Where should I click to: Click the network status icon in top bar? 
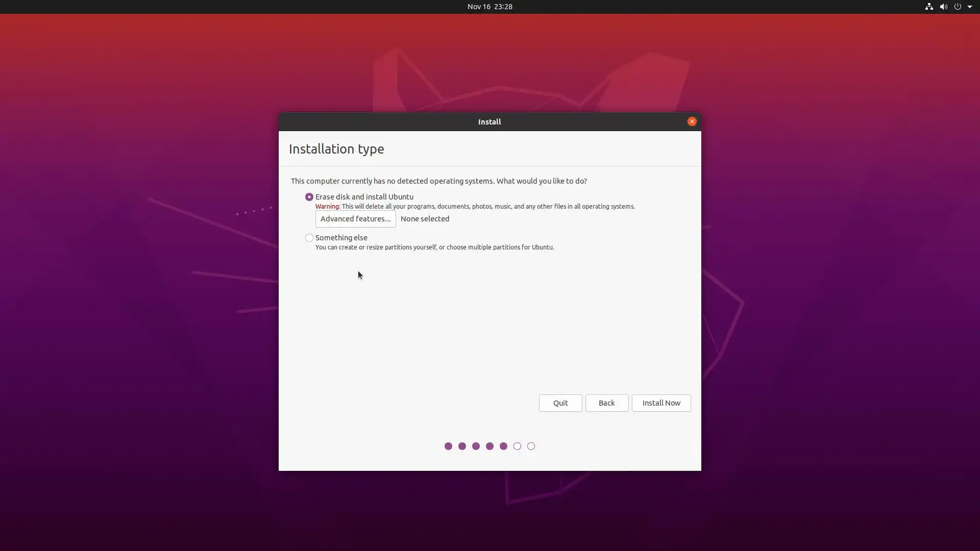coord(929,7)
